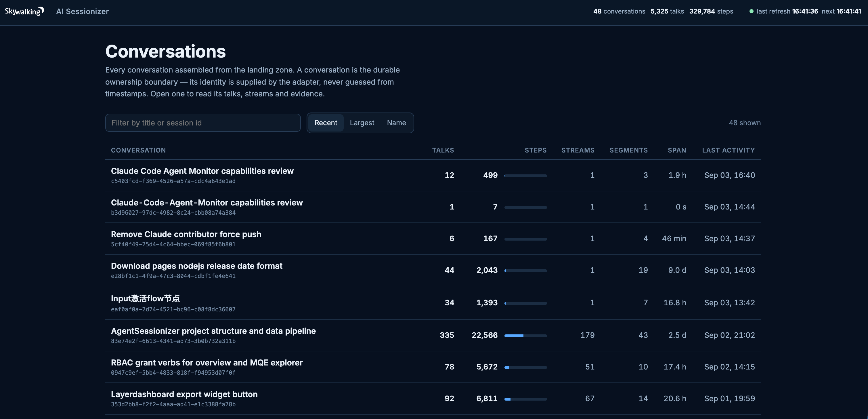Select the Recent sort tab

(x=326, y=123)
